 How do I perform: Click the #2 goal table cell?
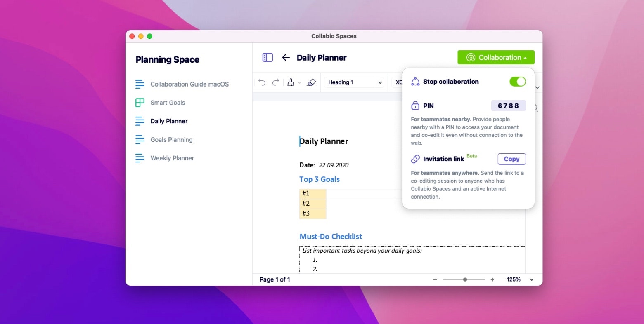[x=313, y=203]
